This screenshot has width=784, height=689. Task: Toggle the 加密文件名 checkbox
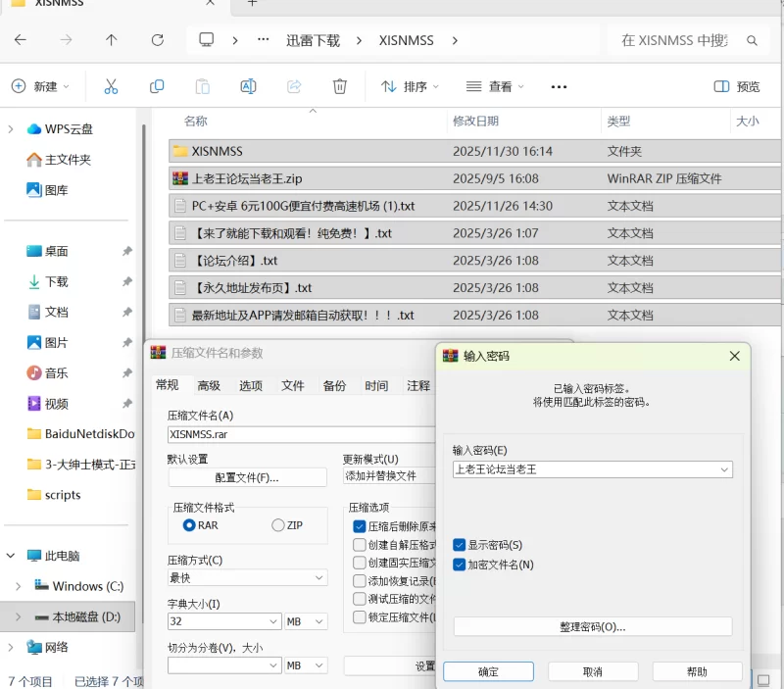tap(460, 565)
